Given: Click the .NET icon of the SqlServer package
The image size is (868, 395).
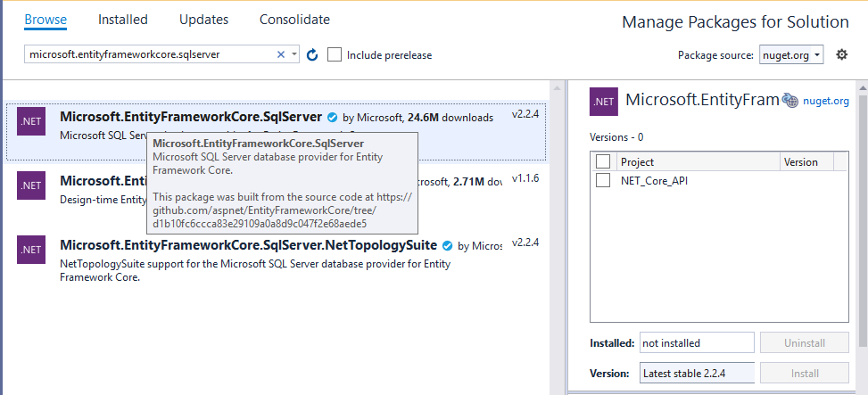Looking at the screenshot, I should coord(31,122).
